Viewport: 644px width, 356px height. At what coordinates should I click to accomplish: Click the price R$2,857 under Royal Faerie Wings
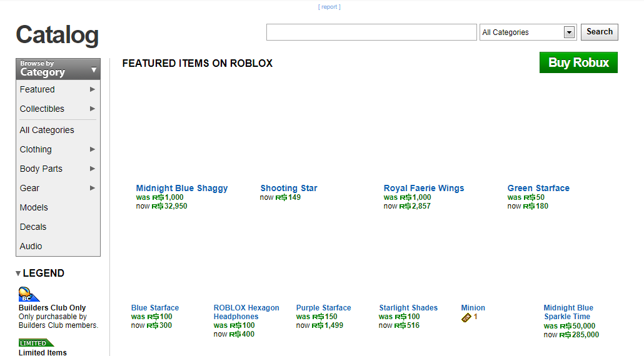tap(415, 206)
